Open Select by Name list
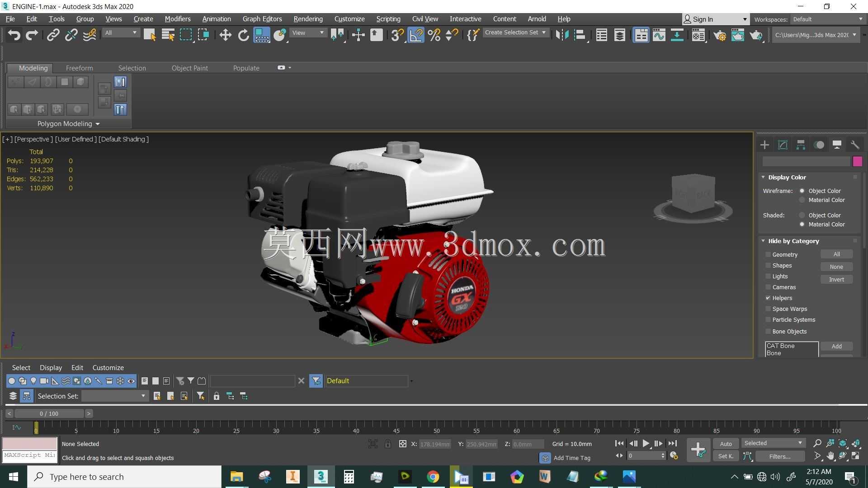This screenshot has height=488, width=868. click(x=168, y=35)
